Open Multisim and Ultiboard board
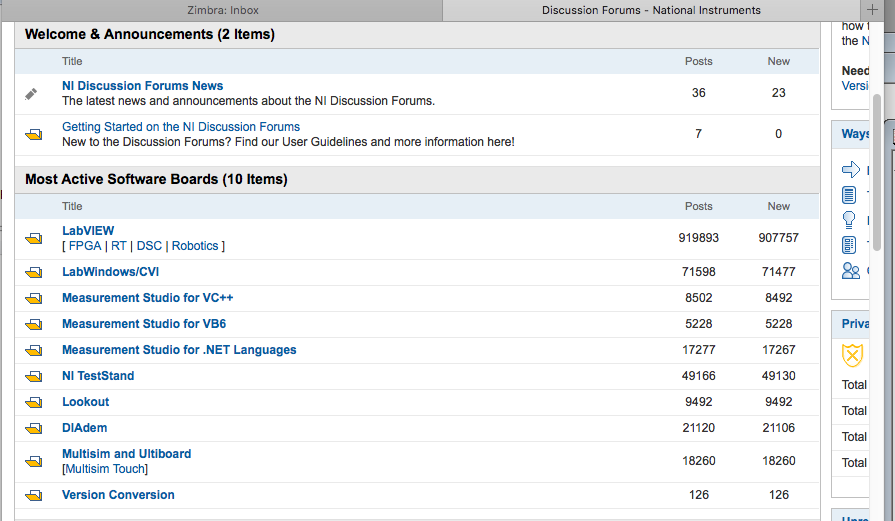Image resolution: width=895 pixels, height=521 pixels. [x=127, y=454]
